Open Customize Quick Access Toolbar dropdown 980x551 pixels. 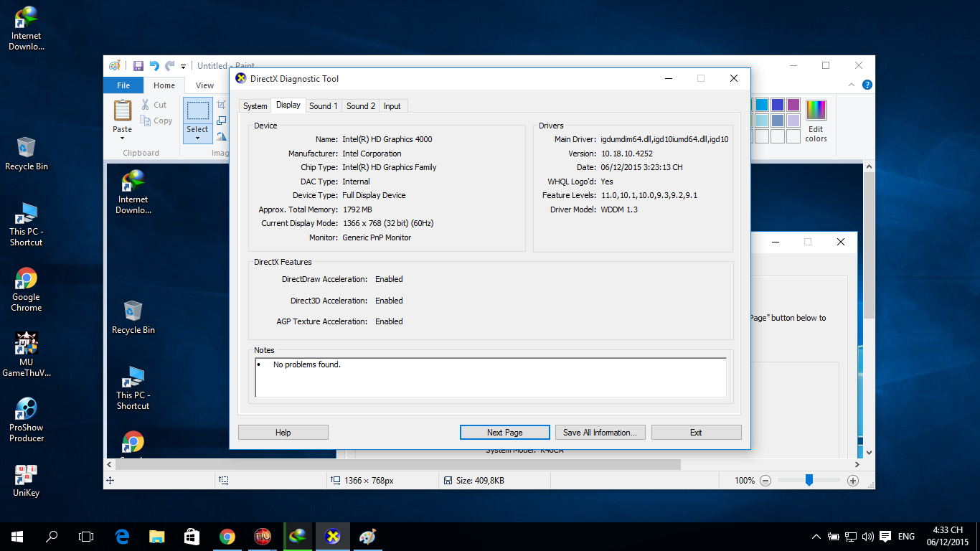[x=184, y=67]
